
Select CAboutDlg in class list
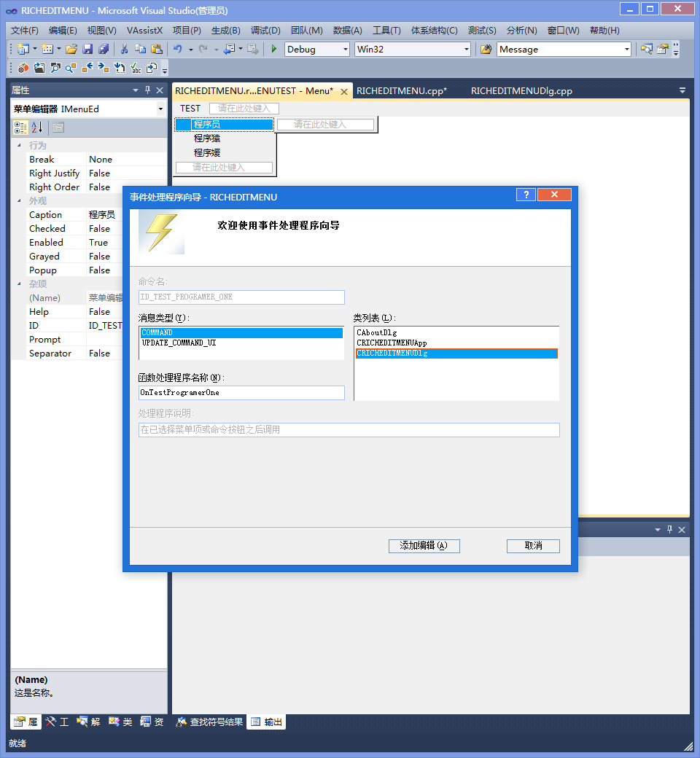pyautogui.click(x=456, y=332)
